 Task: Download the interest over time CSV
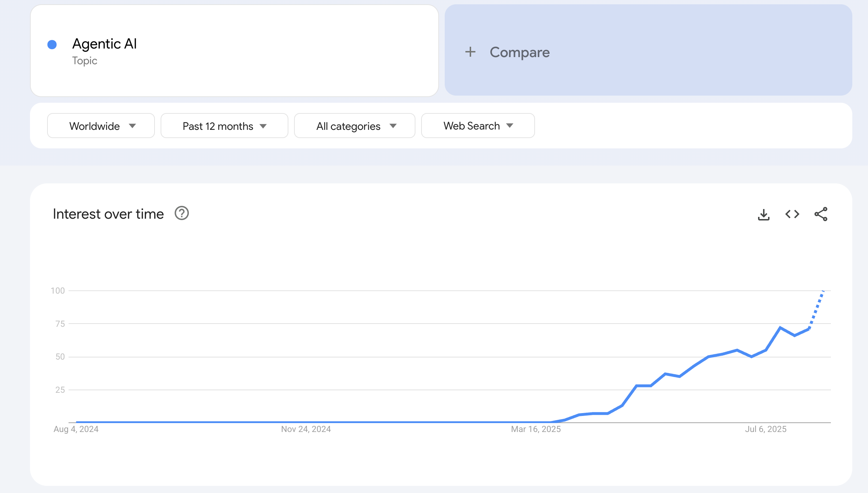coord(763,214)
